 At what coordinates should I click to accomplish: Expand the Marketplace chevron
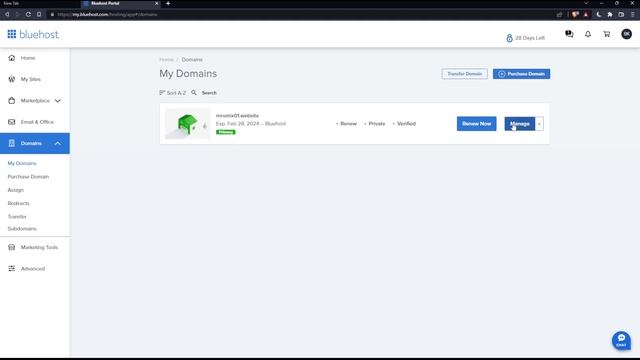[x=58, y=101]
